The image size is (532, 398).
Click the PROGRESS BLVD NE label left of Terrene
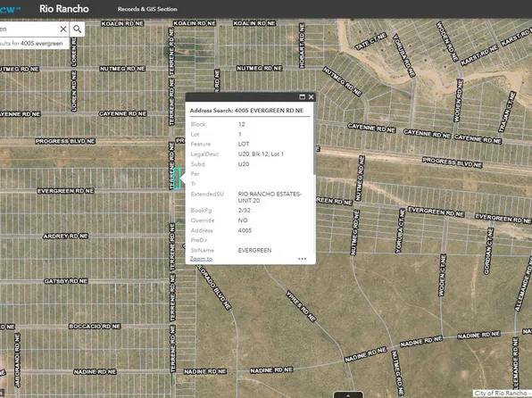65,141
